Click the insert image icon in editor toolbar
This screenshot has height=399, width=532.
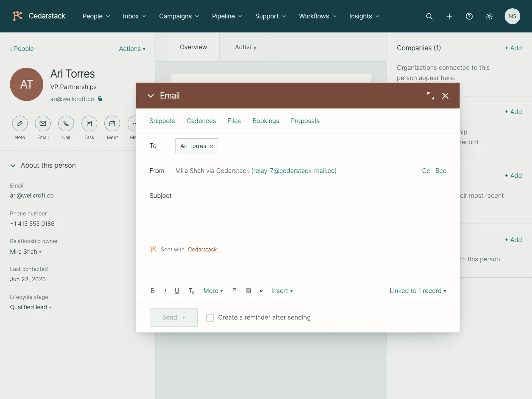248,291
